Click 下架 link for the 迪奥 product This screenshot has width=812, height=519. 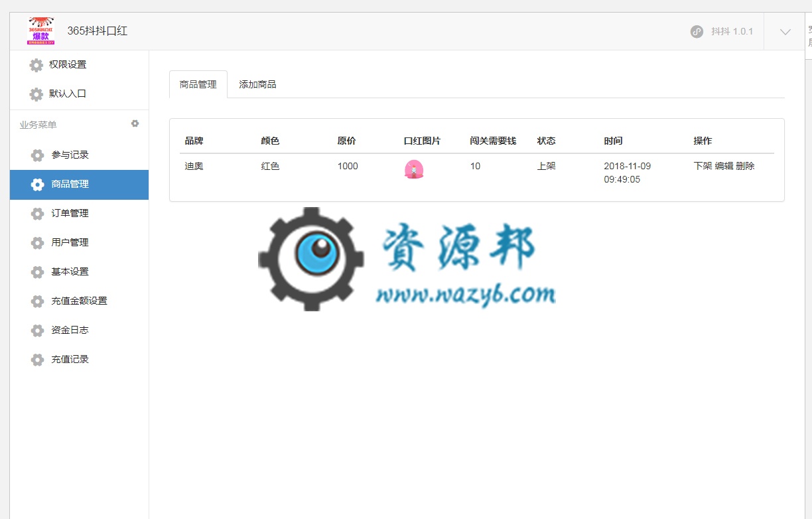[x=703, y=166]
